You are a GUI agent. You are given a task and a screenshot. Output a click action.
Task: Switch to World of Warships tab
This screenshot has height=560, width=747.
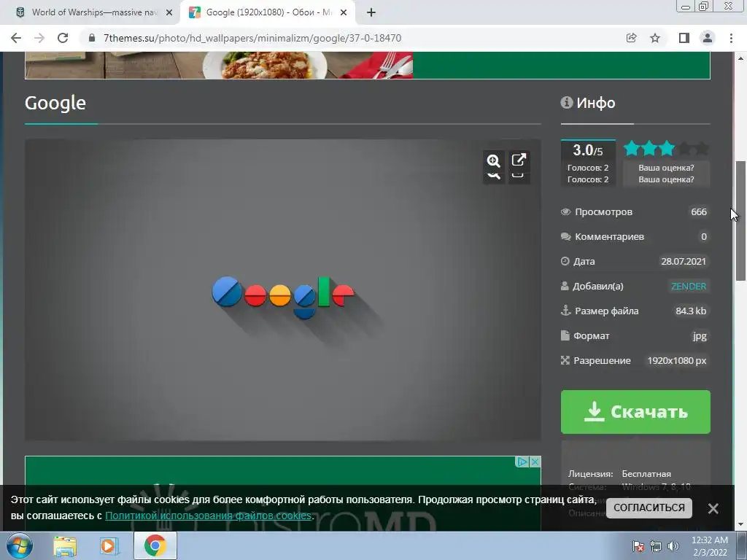pyautogui.click(x=94, y=12)
